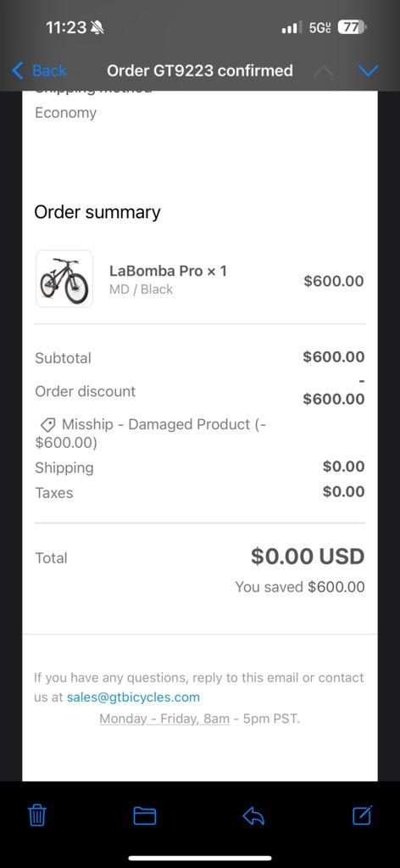Tap the home indicator bar
This screenshot has width=400, height=868.
pyautogui.click(x=200, y=858)
